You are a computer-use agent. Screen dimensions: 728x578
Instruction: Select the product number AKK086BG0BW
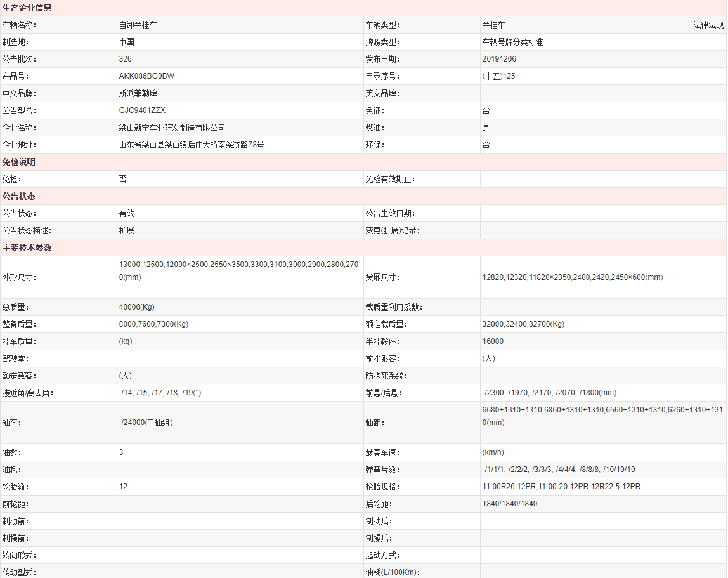click(146, 76)
